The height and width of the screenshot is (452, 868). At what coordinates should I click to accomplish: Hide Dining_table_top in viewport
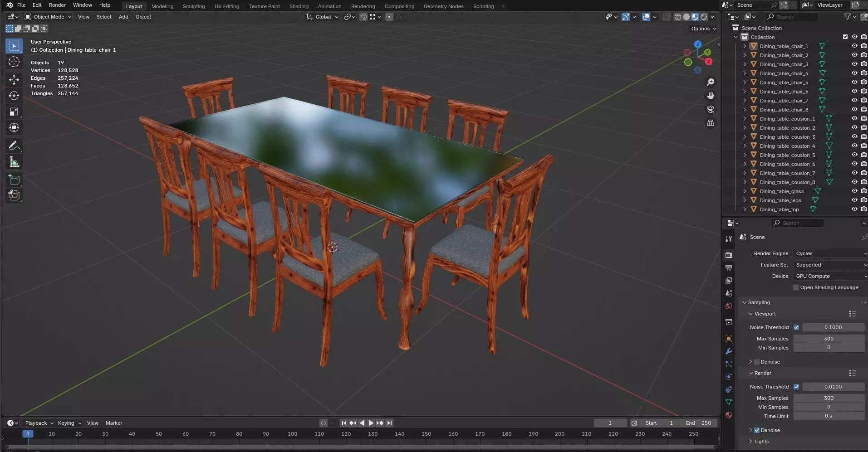tap(854, 209)
